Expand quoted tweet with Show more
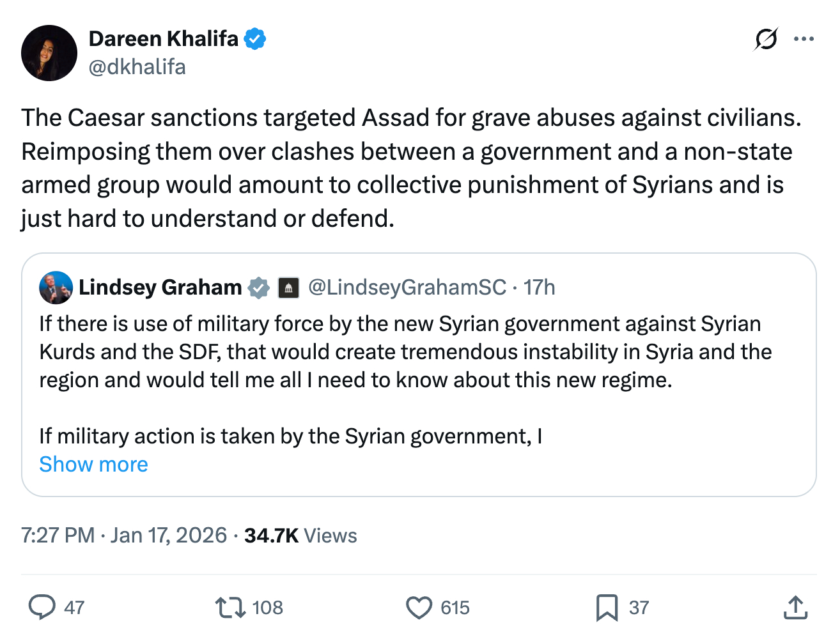 pos(93,464)
